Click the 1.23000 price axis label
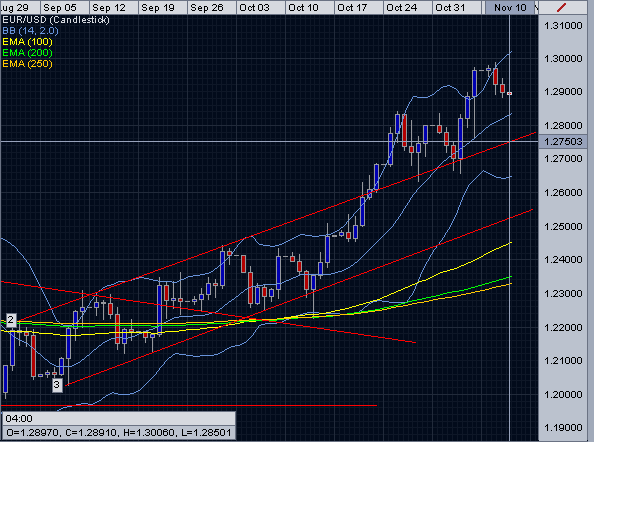This screenshot has width=640, height=512. pos(563,294)
